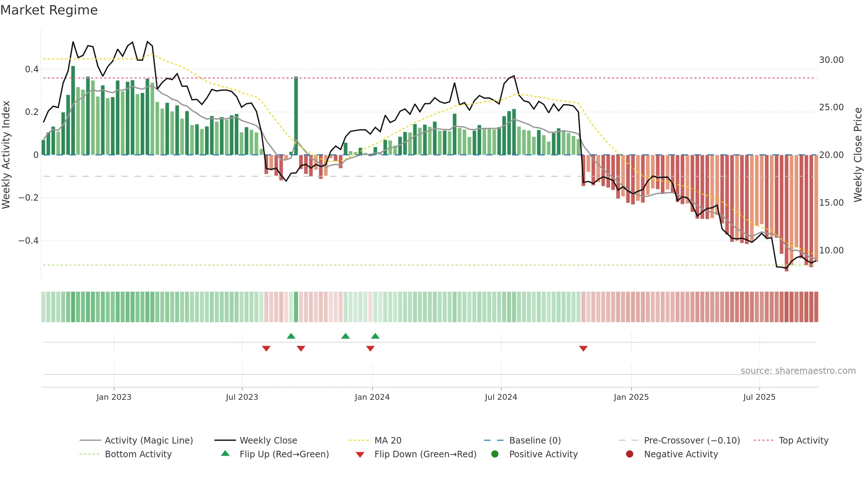Click the Pre-Crossover (−0.10) legend entry

[x=679, y=440]
